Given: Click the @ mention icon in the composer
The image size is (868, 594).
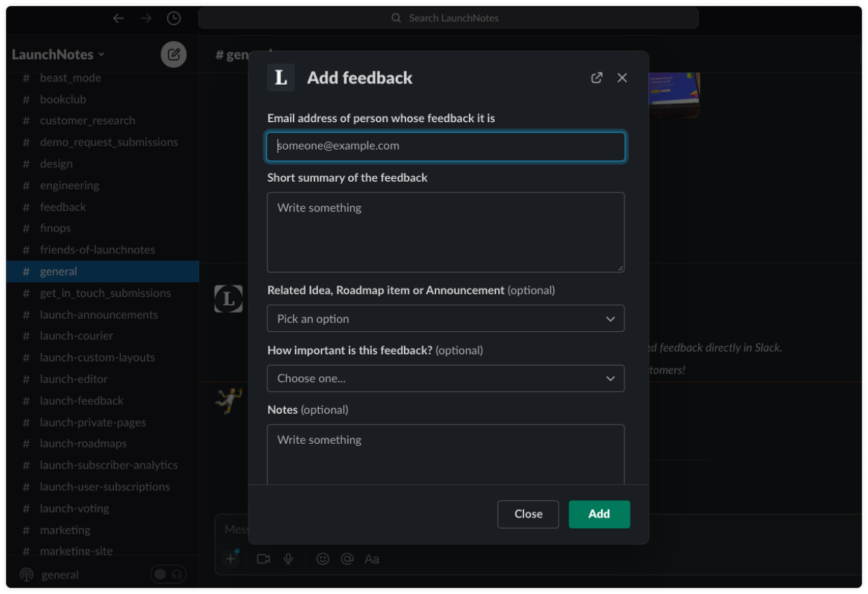Looking at the screenshot, I should pyautogui.click(x=347, y=559).
